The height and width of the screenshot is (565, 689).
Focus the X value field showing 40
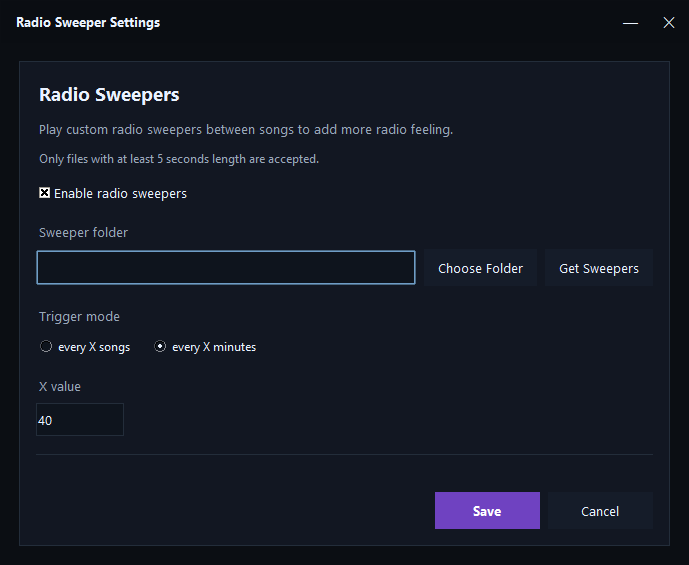click(80, 420)
